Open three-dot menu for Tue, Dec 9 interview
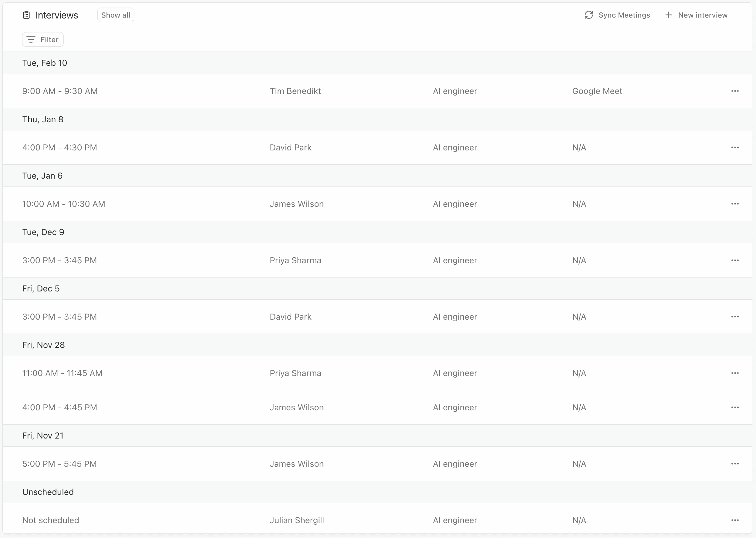This screenshot has width=756, height=538. point(735,260)
